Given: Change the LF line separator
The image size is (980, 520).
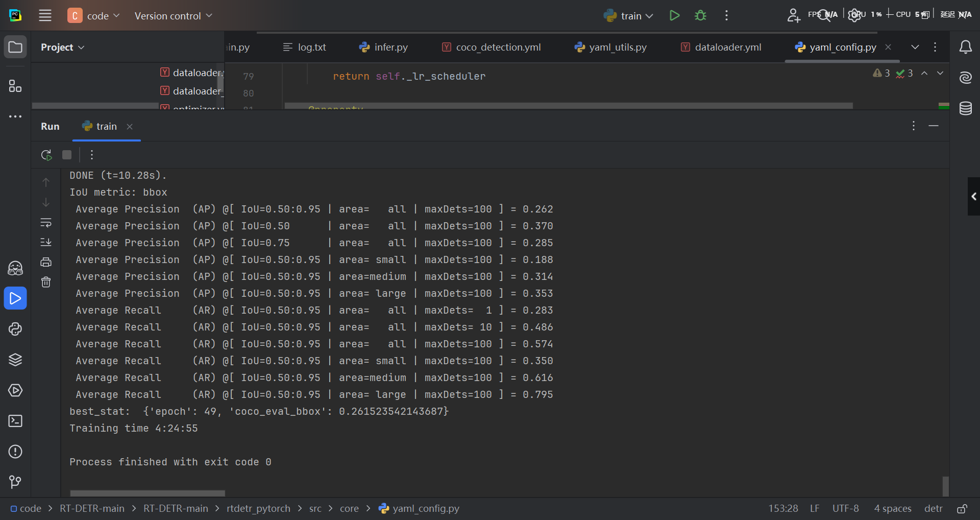Looking at the screenshot, I should (x=815, y=508).
